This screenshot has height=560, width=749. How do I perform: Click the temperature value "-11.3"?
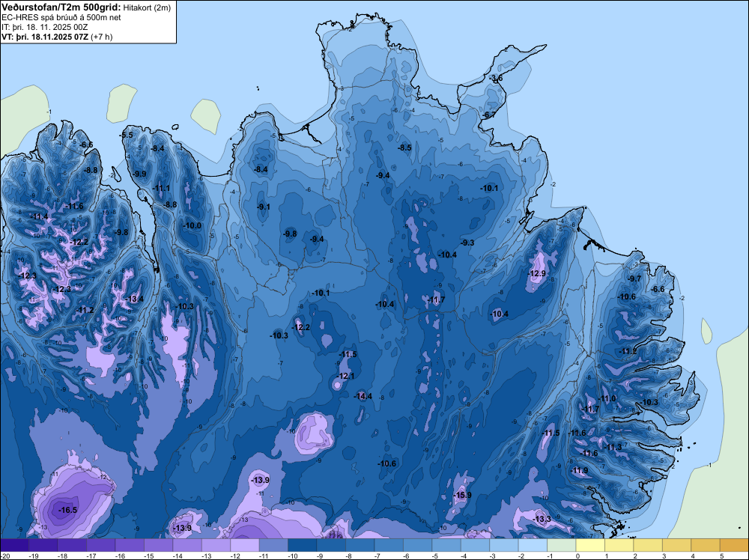click(x=613, y=448)
